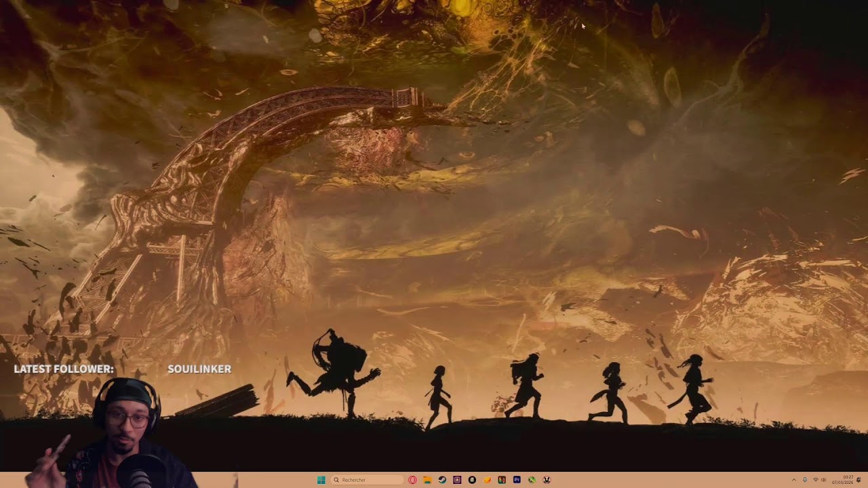Open the volume speaker tray icon
Viewport: 868px width, 488px height.
click(823, 480)
